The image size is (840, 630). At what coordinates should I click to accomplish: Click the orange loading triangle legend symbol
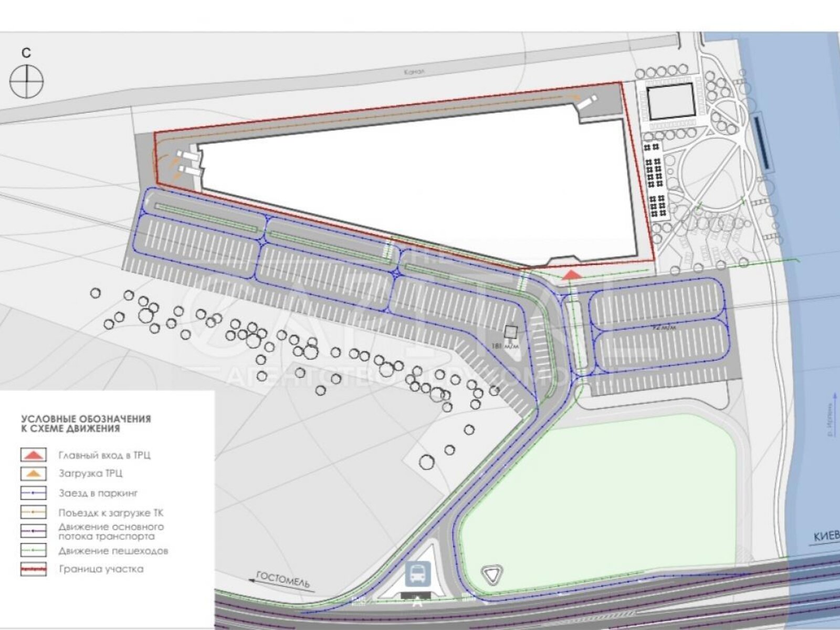[34, 474]
